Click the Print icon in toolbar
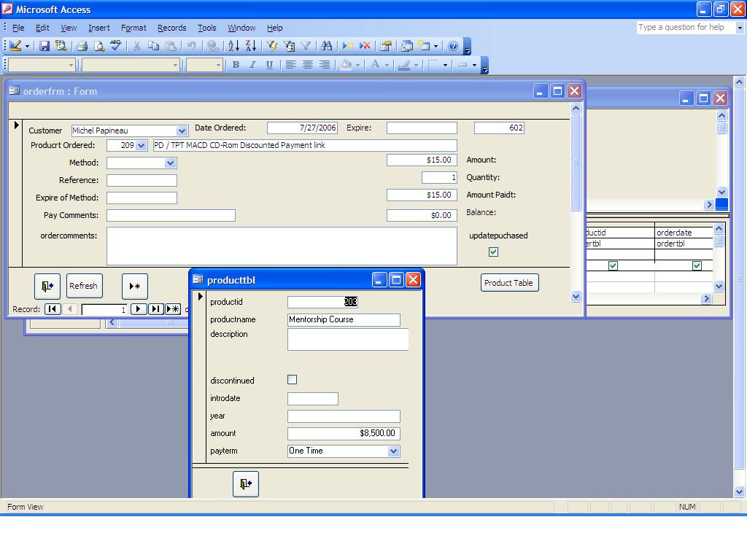The height and width of the screenshot is (560, 747). [82, 46]
